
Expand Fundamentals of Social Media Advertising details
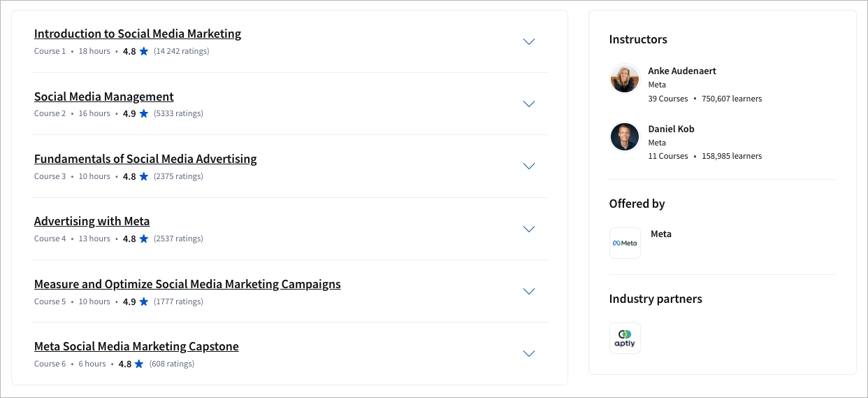(x=529, y=166)
